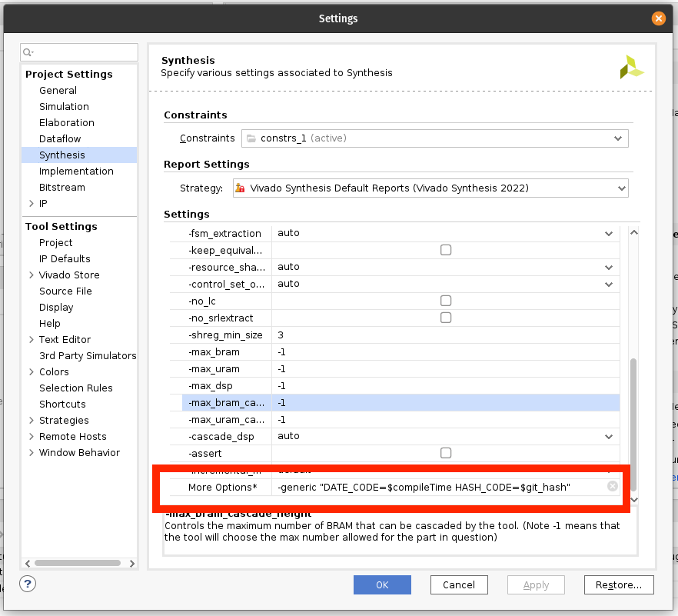Click the left tree scroll-right arrow
This screenshot has height=616, width=678.
(x=132, y=563)
